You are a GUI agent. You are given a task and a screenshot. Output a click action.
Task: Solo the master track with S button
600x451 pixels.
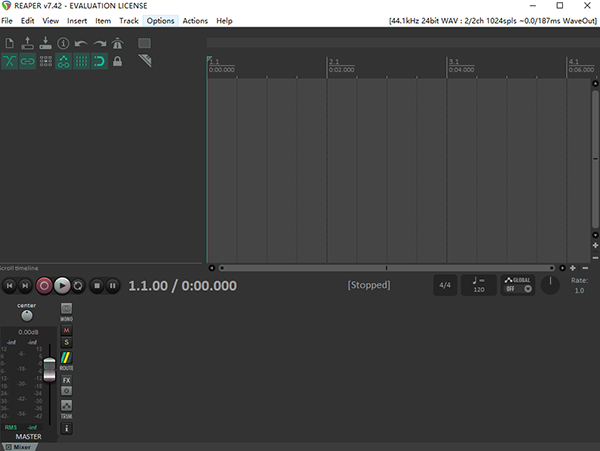[x=67, y=342]
